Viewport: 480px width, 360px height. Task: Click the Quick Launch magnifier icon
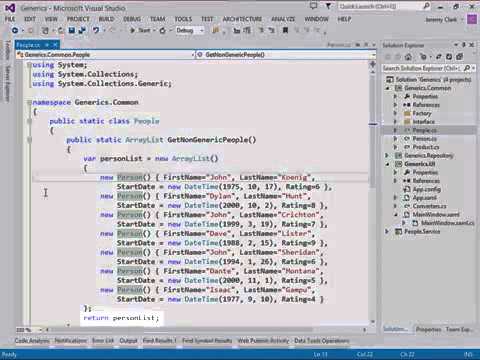click(426, 6)
